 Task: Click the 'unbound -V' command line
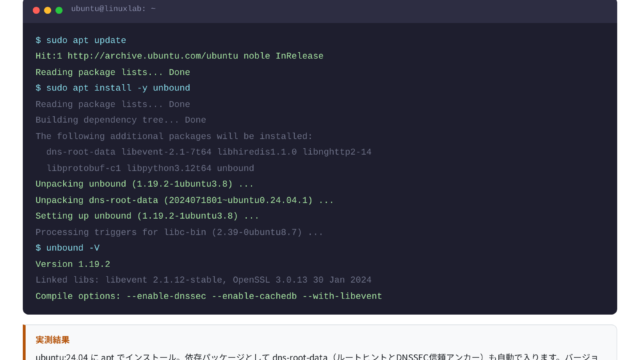(67, 248)
